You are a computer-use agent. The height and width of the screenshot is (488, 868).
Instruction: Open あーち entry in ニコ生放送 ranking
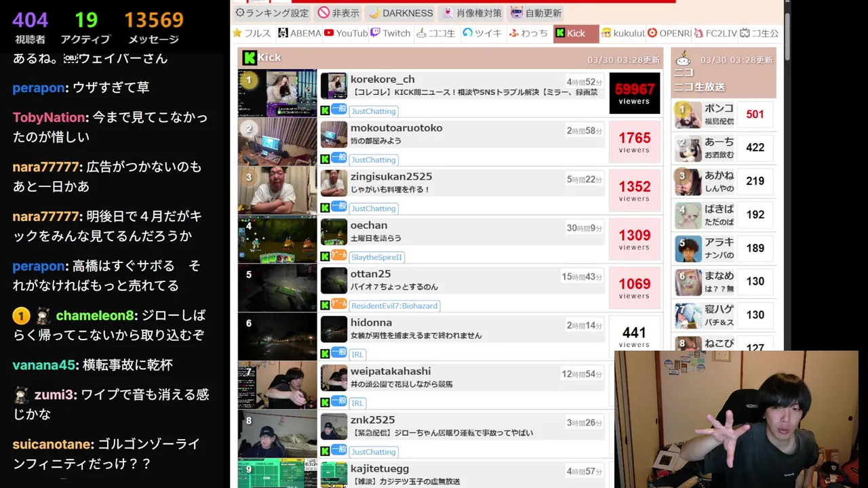pyautogui.click(x=724, y=148)
